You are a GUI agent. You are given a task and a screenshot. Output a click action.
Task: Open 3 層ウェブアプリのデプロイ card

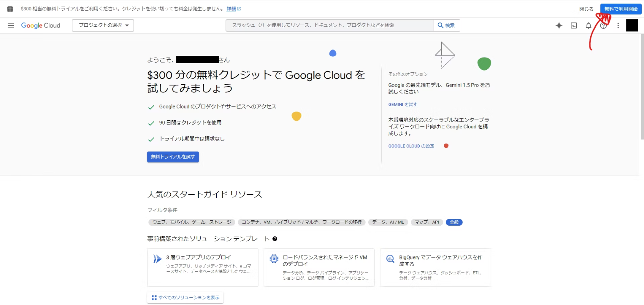click(x=203, y=267)
